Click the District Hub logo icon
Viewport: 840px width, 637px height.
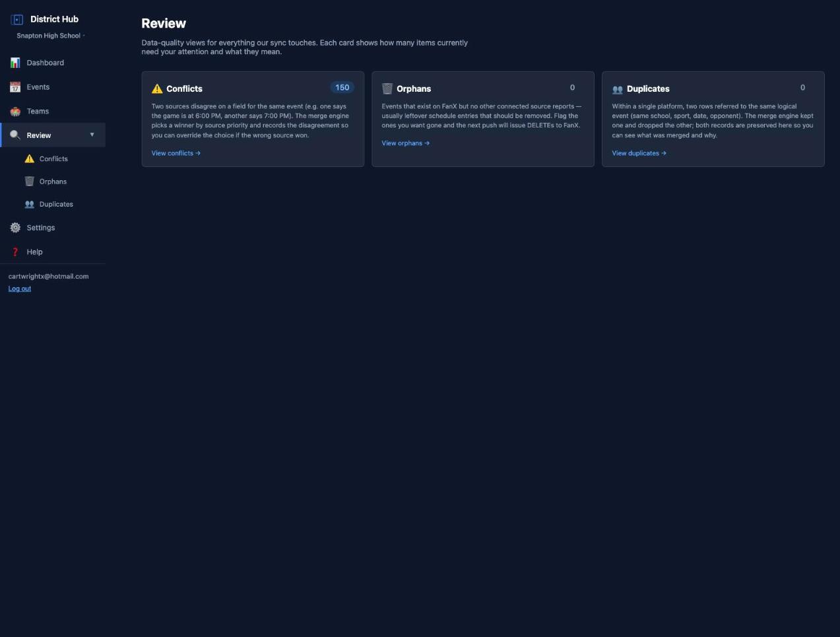pos(17,20)
